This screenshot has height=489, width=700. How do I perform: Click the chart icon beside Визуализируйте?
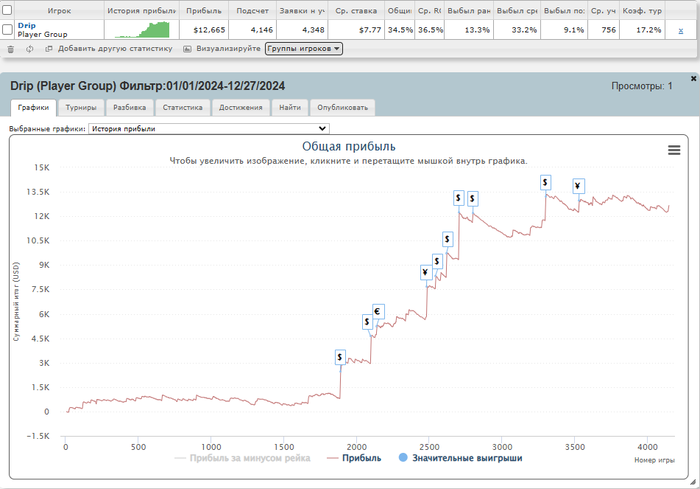pyautogui.click(x=188, y=49)
